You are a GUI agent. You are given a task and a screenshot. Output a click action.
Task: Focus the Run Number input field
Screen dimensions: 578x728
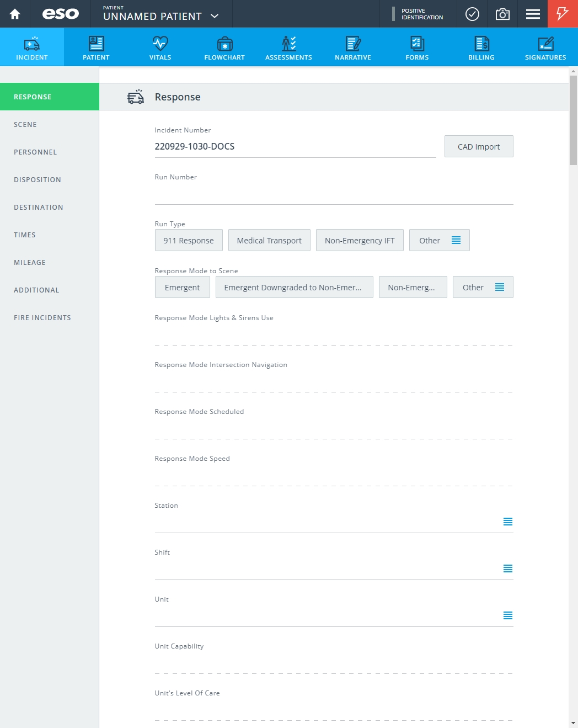[334, 194]
